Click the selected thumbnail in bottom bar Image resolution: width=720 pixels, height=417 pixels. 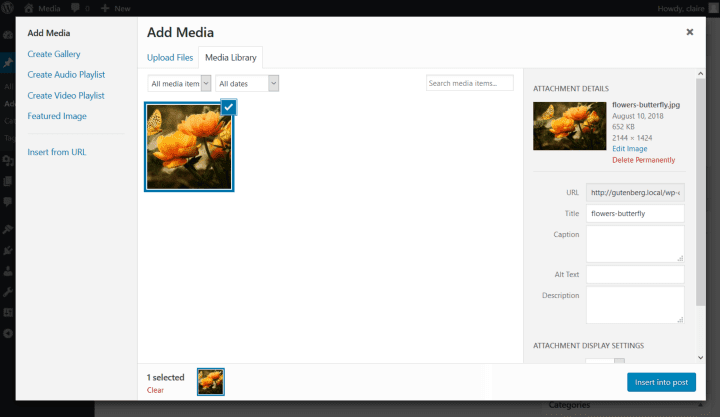pyautogui.click(x=211, y=382)
